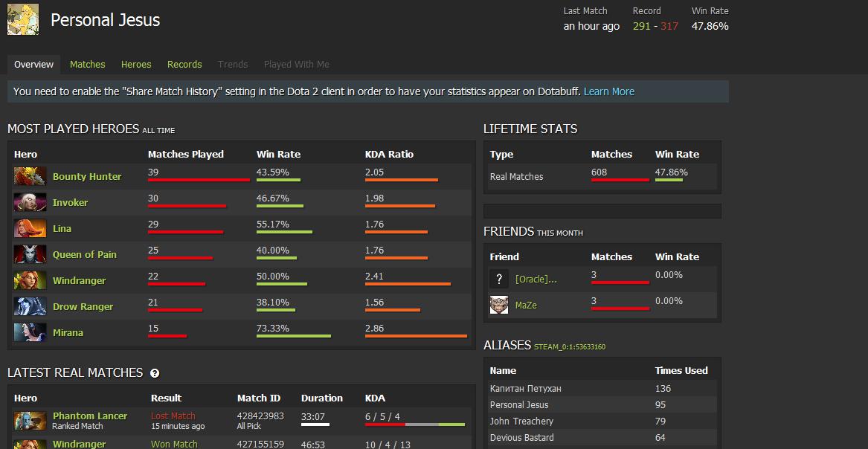868x449 pixels.
Task: Follow the Learn More link
Action: pos(609,91)
